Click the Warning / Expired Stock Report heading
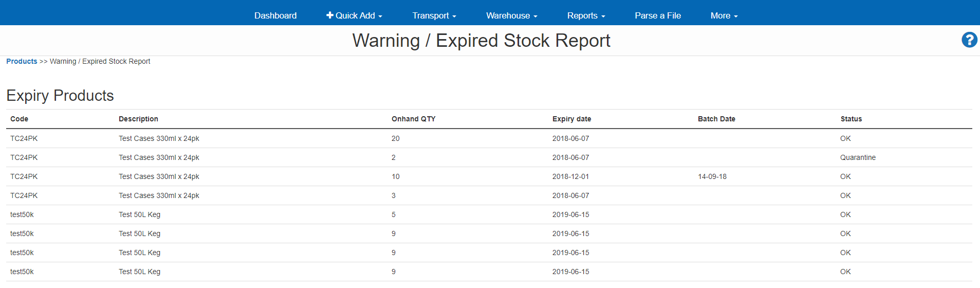980x288 pixels. [481, 41]
